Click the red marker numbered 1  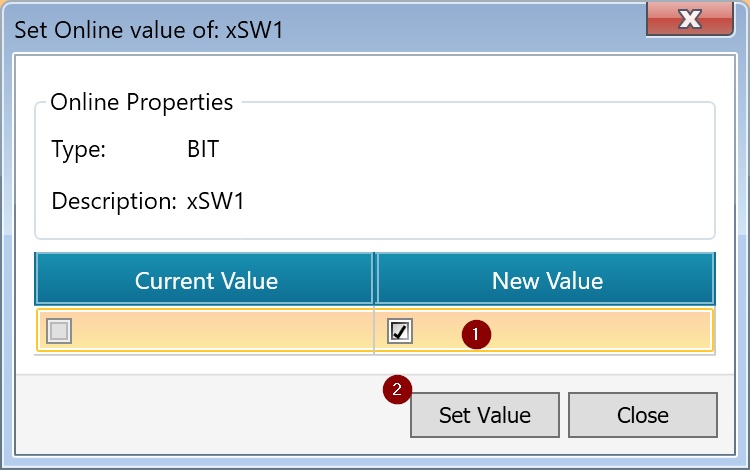[477, 333]
